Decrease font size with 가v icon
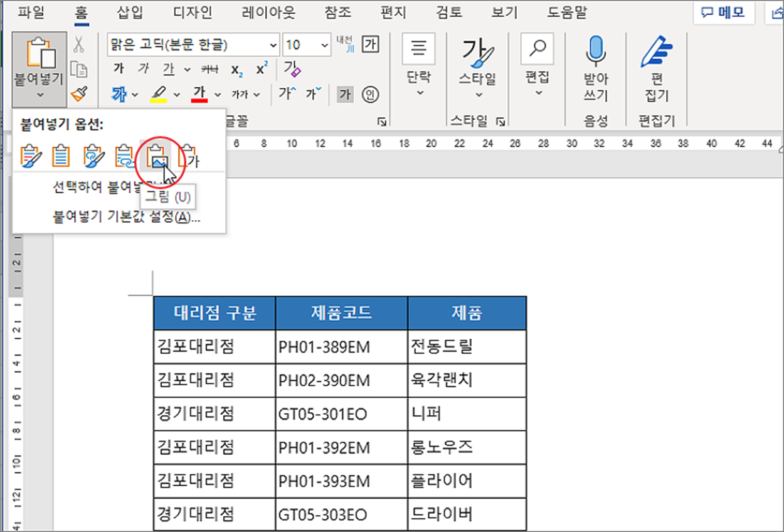This screenshot has height=532, width=784. [x=314, y=94]
